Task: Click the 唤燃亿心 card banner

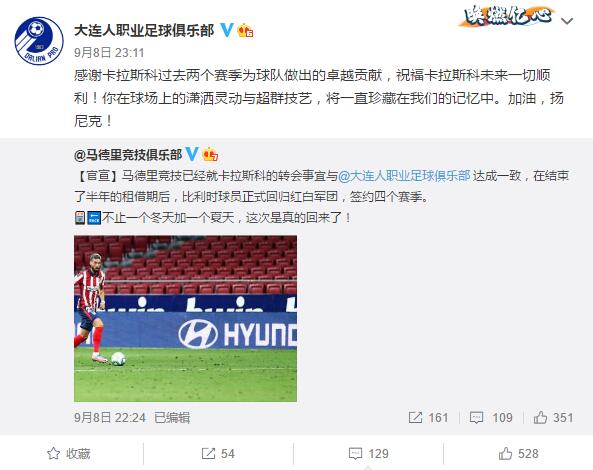Action: point(507,16)
